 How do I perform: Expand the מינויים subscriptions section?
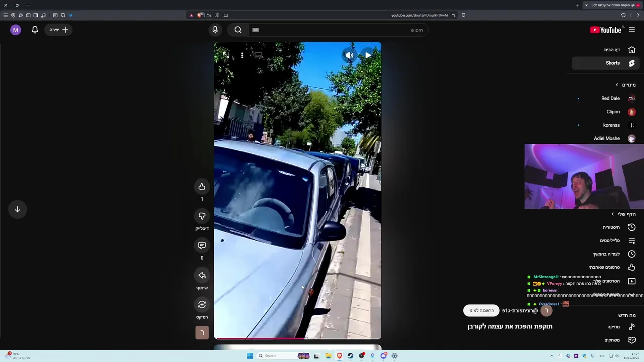(625, 85)
